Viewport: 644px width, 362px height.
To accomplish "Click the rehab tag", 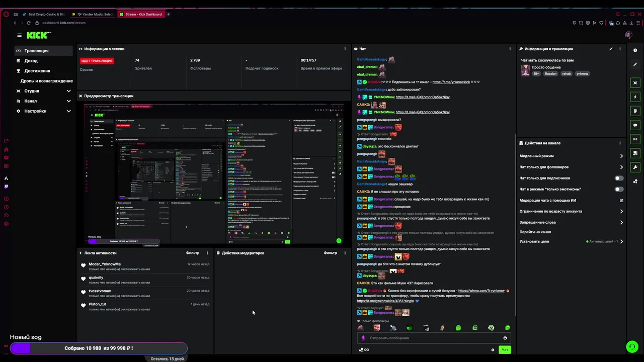I will point(567,74).
